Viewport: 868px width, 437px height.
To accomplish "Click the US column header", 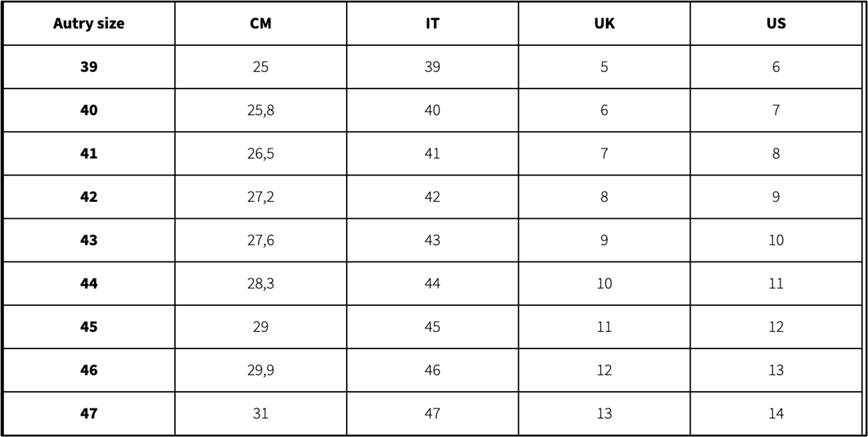I will pyautogui.click(x=776, y=24).
